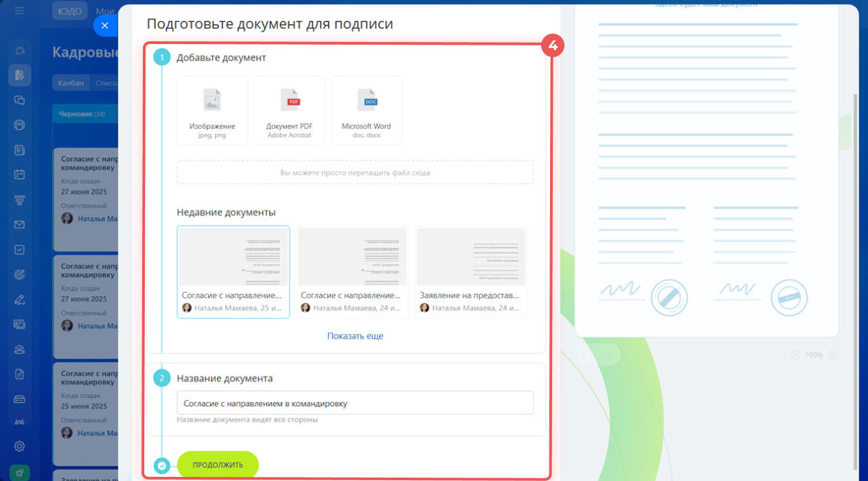Viewport: 868px width, 481px height.
Task: Open the hamburger menu in the sidebar
Action: [19, 11]
